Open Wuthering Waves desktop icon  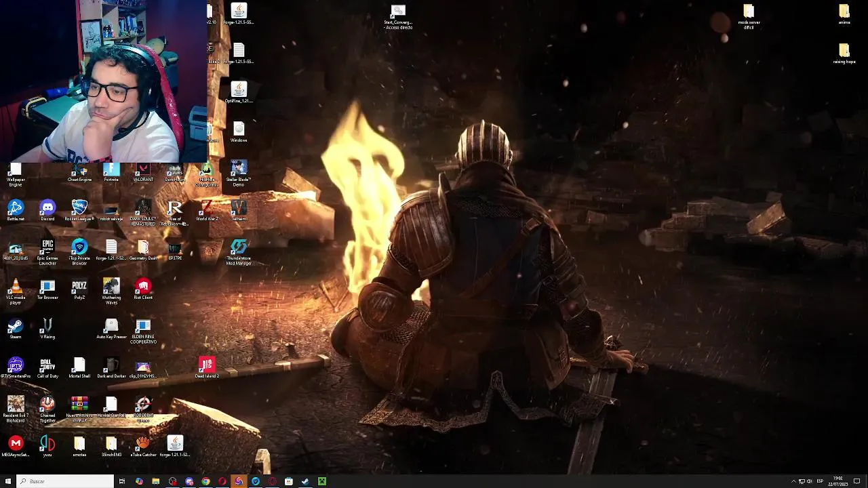111,291
